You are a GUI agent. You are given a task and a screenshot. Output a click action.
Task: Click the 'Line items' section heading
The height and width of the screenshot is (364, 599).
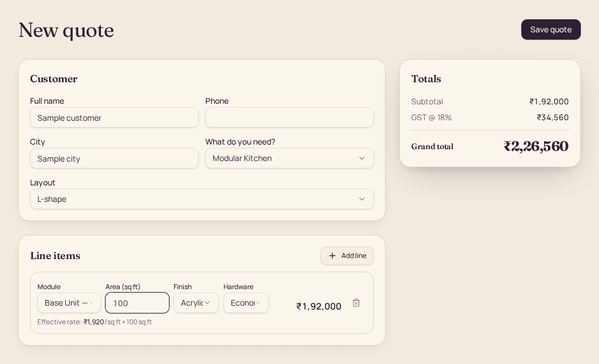coord(56,256)
